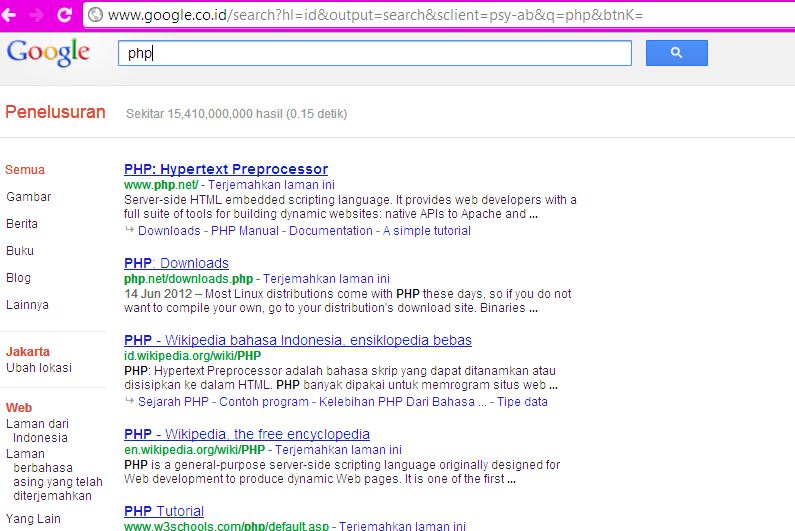Screen dimensions: 795x531
Task: Click the blue search magnifier button
Action: [676, 53]
